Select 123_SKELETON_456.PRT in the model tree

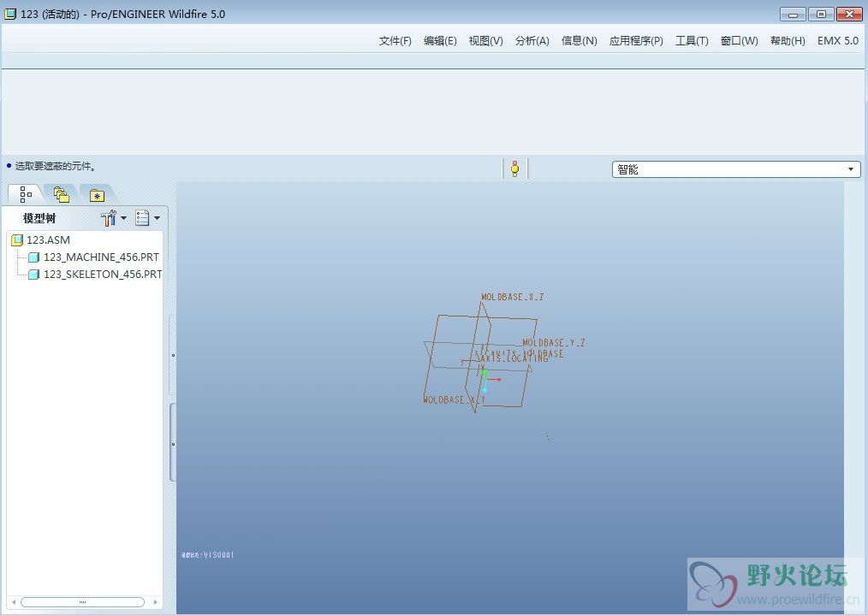103,275
